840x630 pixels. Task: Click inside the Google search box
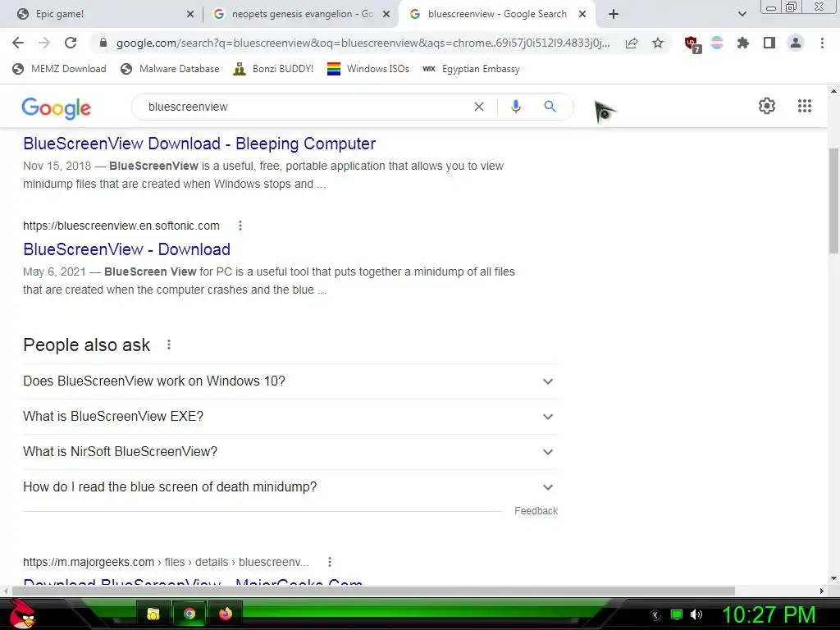[305, 107]
